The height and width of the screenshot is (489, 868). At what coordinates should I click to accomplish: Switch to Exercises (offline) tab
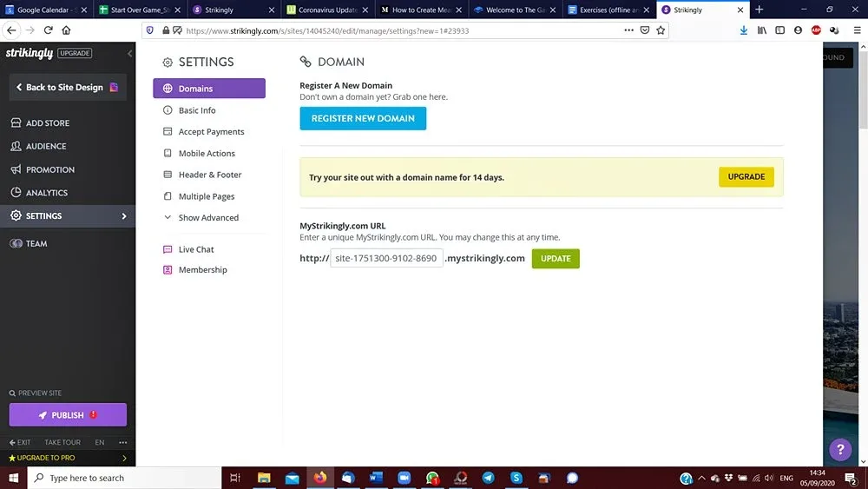(609, 10)
